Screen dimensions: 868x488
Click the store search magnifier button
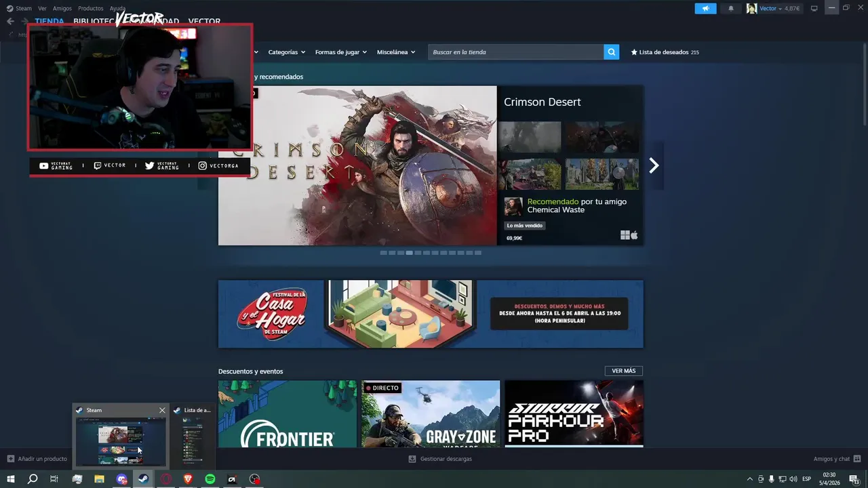tap(612, 52)
